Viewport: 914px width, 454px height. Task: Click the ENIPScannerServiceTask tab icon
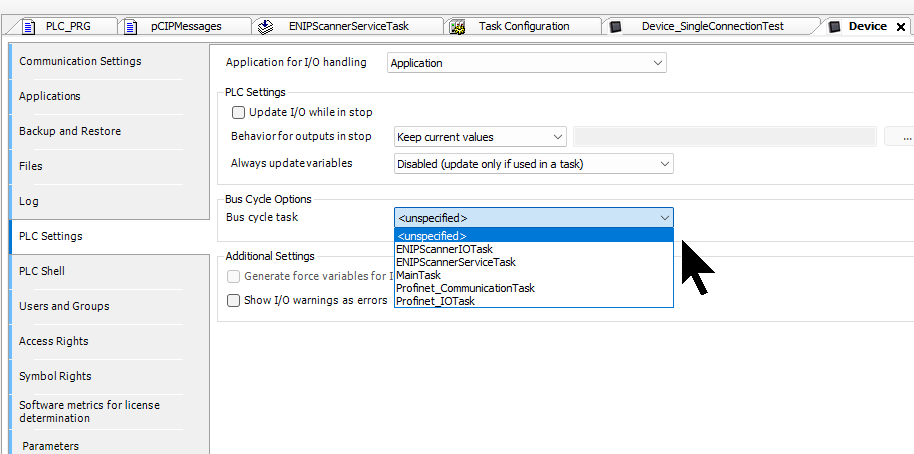coord(266,27)
